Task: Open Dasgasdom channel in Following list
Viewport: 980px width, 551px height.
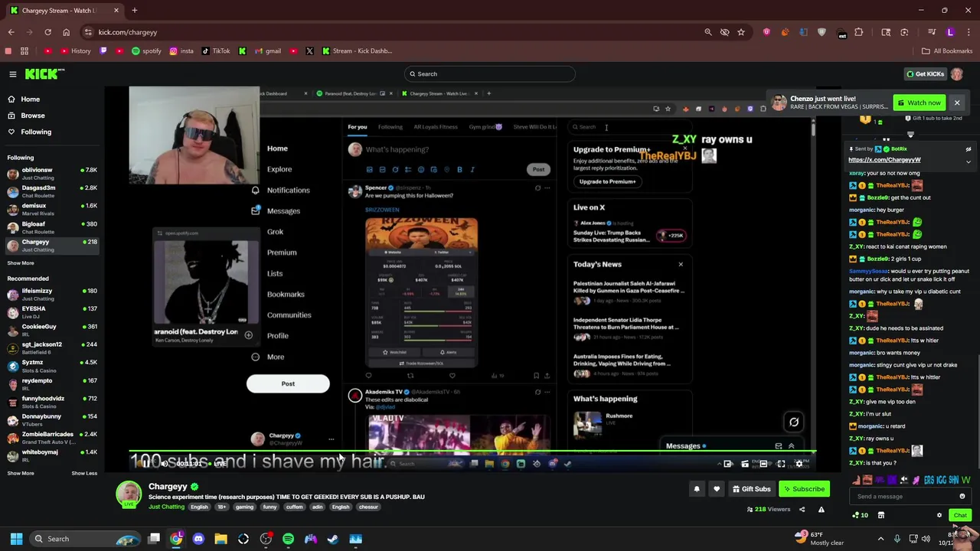Action: tap(51, 191)
